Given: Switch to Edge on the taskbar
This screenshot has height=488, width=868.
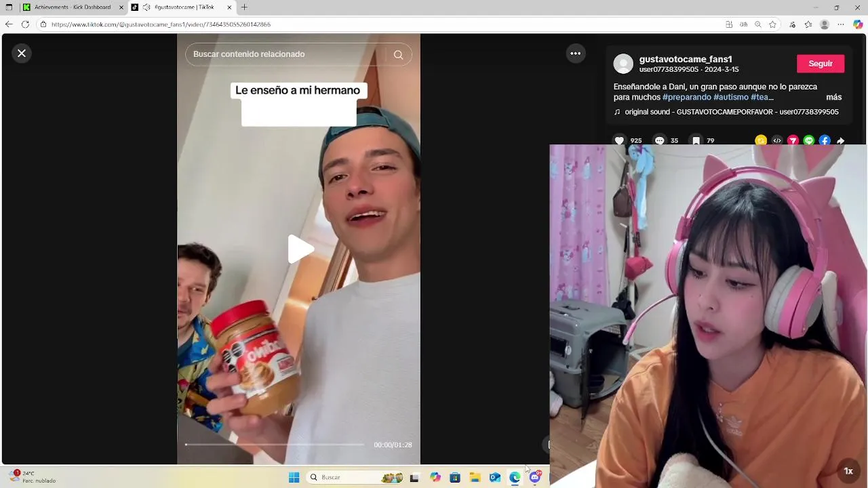Looking at the screenshot, I should pyautogui.click(x=515, y=478).
